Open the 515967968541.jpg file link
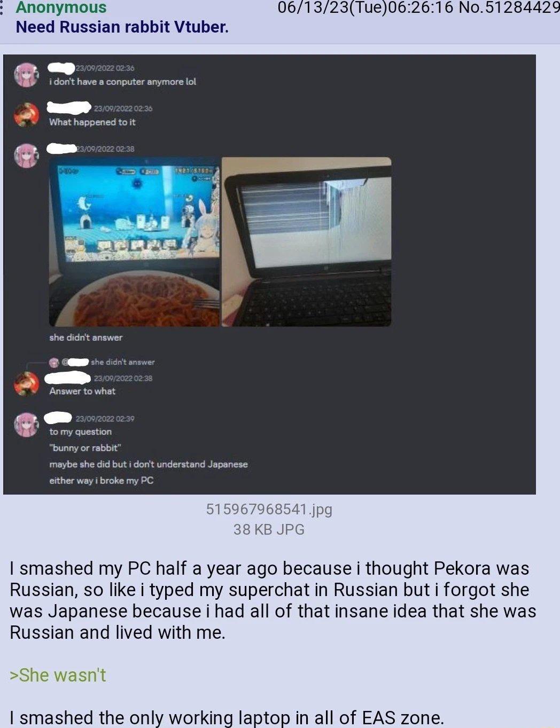The width and height of the screenshot is (560, 728). pos(269,510)
